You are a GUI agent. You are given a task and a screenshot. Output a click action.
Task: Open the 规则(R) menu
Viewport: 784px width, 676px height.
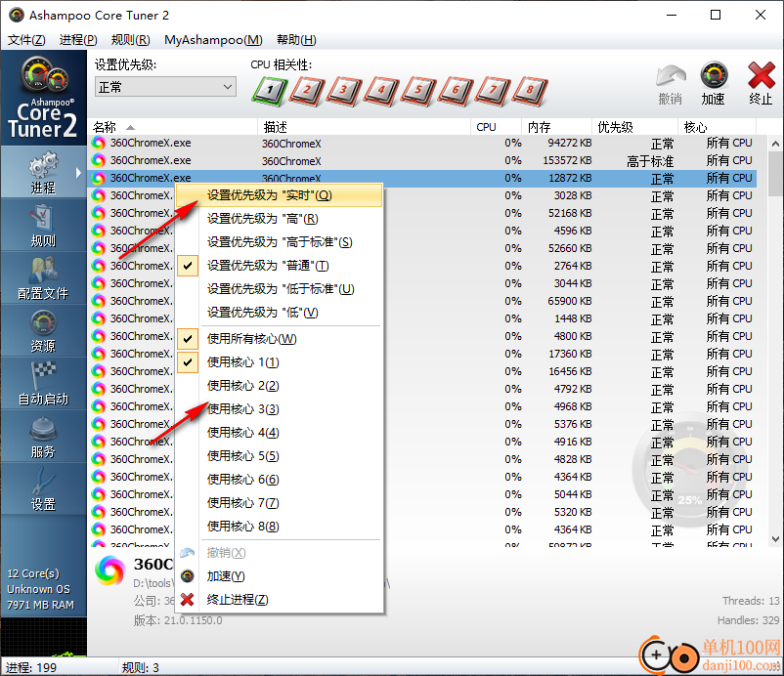[x=130, y=40]
